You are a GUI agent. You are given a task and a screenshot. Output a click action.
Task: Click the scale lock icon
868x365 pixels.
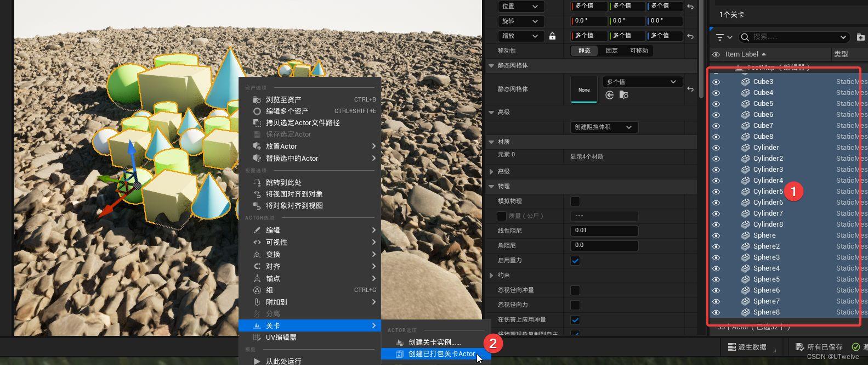click(x=552, y=36)
